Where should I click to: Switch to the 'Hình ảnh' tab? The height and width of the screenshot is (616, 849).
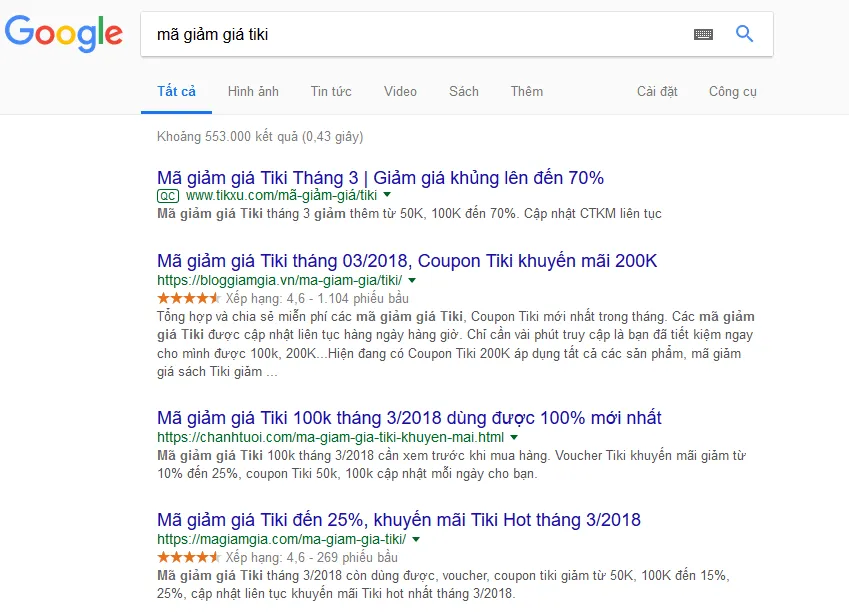coord(253,91)
